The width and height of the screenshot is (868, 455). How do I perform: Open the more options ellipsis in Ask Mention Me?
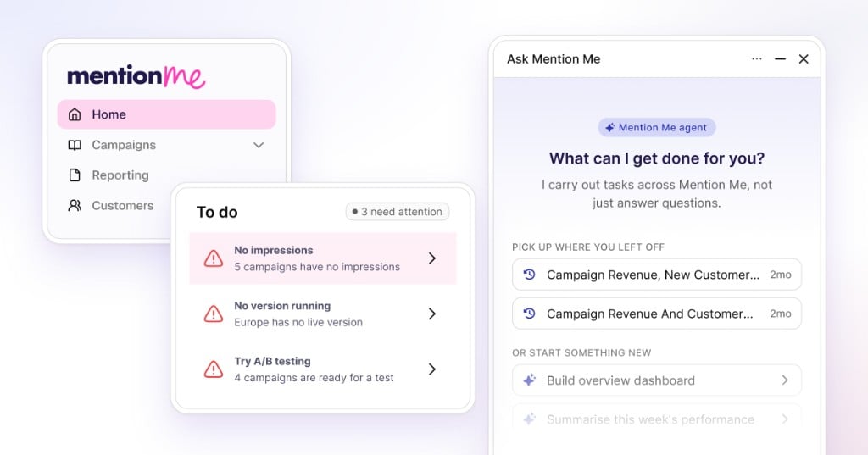click(x=757, y=58)
